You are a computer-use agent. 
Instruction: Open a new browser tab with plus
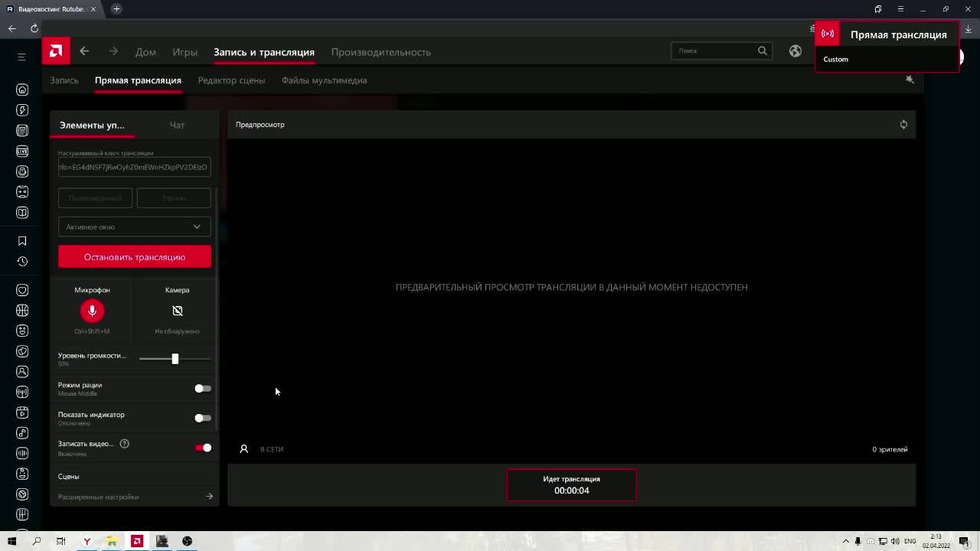pyautogui.click(x=116, y=9)
